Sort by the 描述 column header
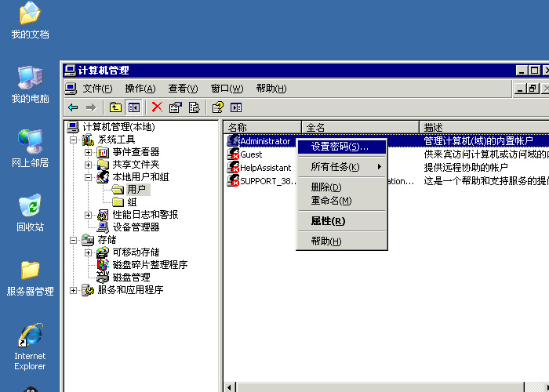Image resolution: width=549 pixels, height=392 pixels. point(484,127)
